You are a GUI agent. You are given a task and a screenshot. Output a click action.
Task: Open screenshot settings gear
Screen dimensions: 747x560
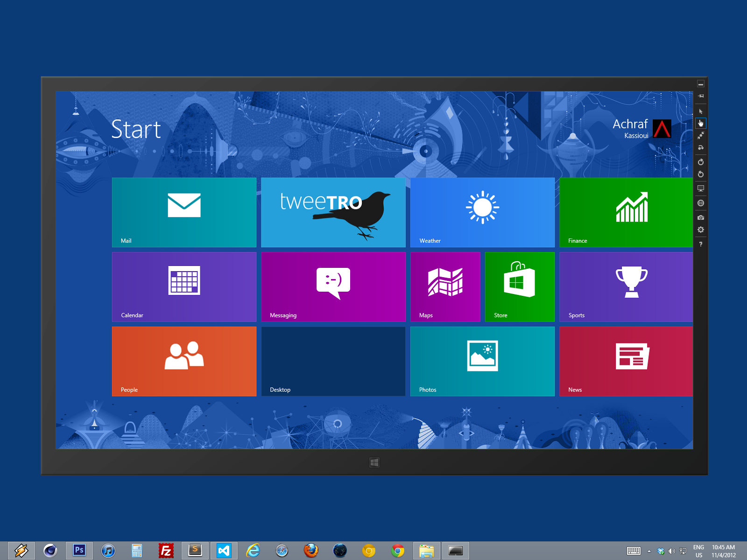(x=701, y=230)
